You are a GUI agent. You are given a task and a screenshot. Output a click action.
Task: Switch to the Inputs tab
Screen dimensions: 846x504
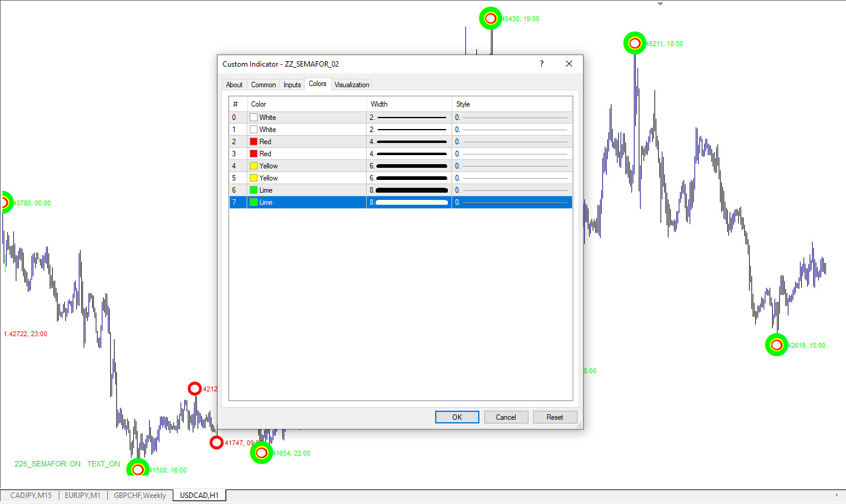292,85
